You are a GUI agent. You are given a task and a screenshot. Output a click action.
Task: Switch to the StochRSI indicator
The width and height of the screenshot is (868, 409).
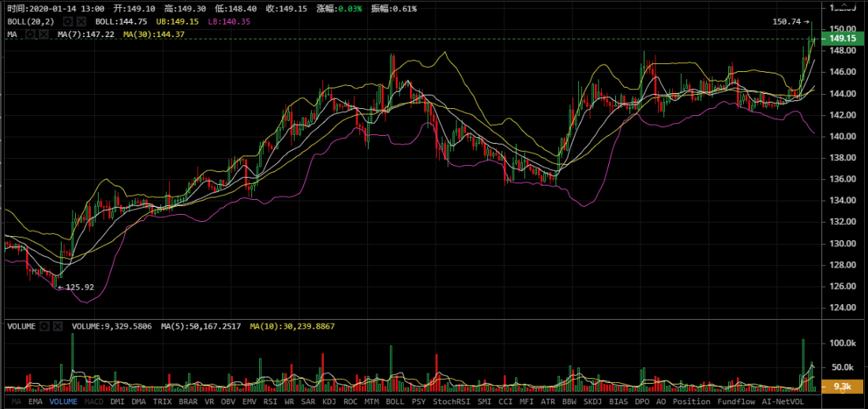coord(452,402)
